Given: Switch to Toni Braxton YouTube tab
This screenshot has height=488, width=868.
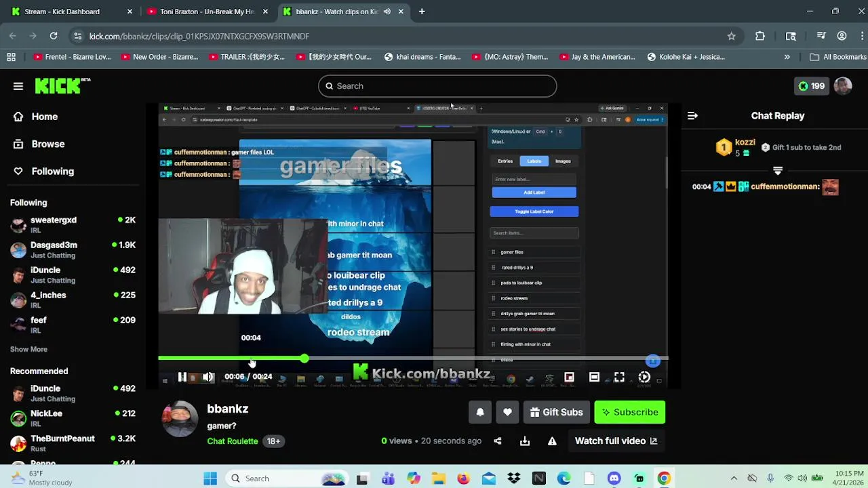Looking at the screenshot, I should (207, 12).
